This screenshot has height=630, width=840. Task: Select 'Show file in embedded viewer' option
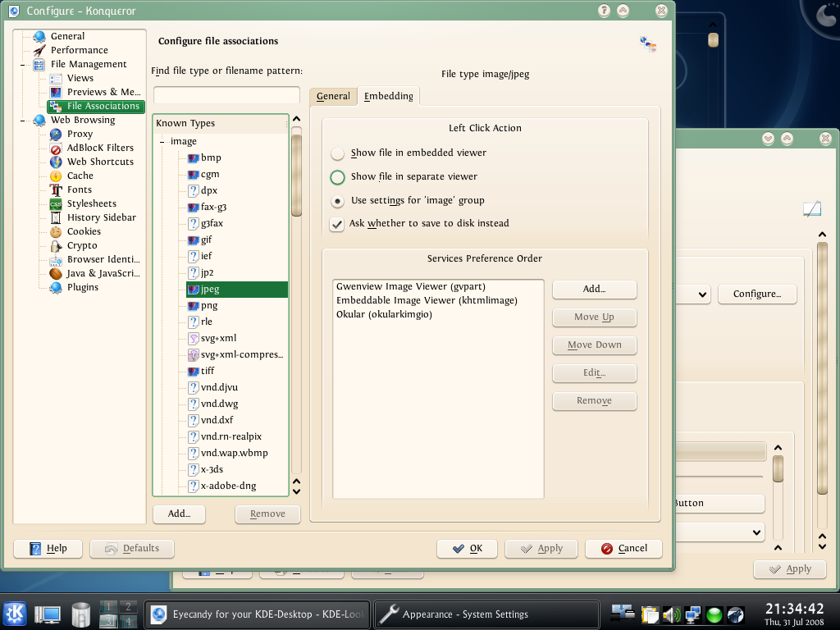point(337,153)
